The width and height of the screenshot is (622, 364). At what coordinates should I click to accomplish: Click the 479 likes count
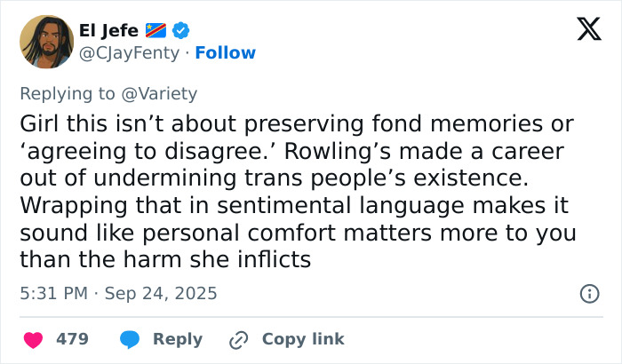(71, 339)
